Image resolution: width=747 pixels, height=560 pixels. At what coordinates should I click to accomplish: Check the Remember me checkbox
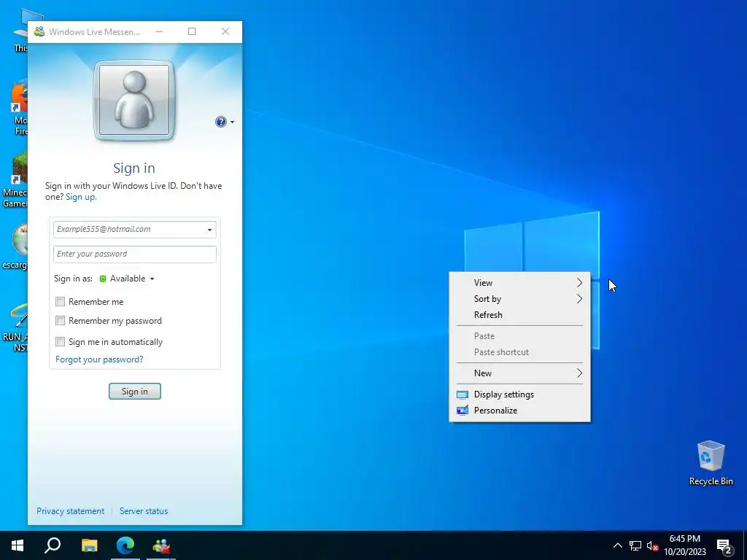click(x=60, y=301)
